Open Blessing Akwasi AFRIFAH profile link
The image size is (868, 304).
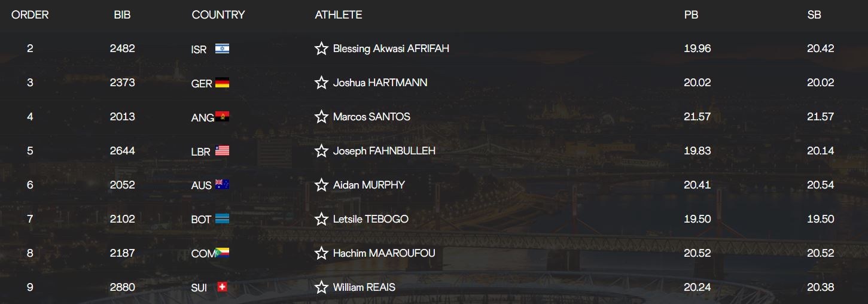click(x=391, y=48)
